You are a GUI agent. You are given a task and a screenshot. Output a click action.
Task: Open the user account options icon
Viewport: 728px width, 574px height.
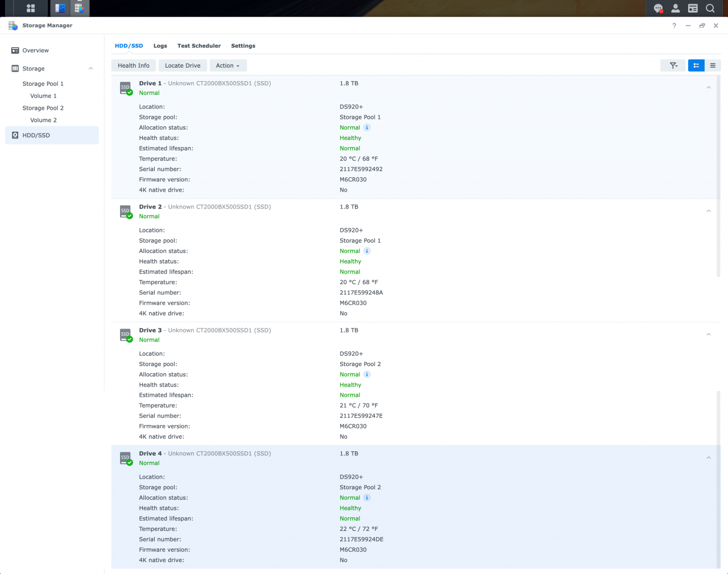coord(675,8)
